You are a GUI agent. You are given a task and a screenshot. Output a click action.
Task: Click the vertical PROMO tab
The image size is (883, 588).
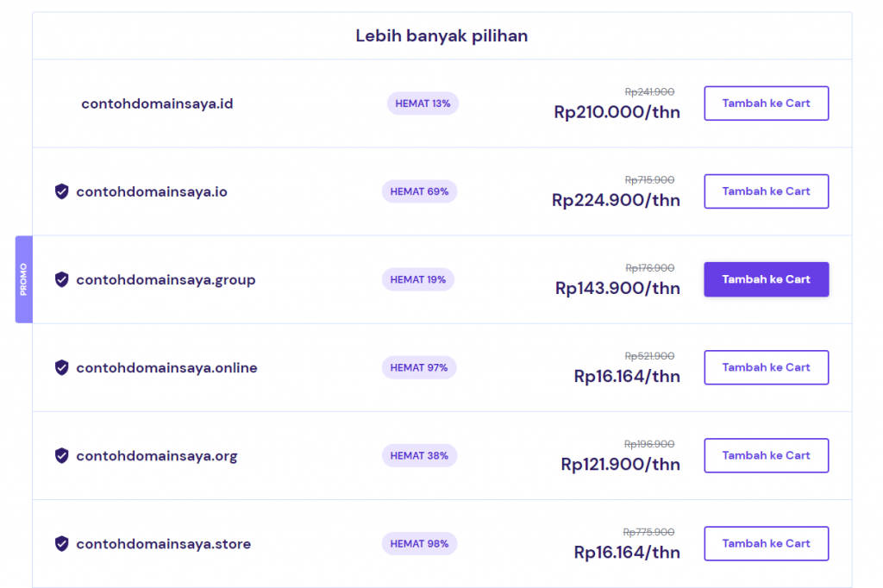coord(23,279)
